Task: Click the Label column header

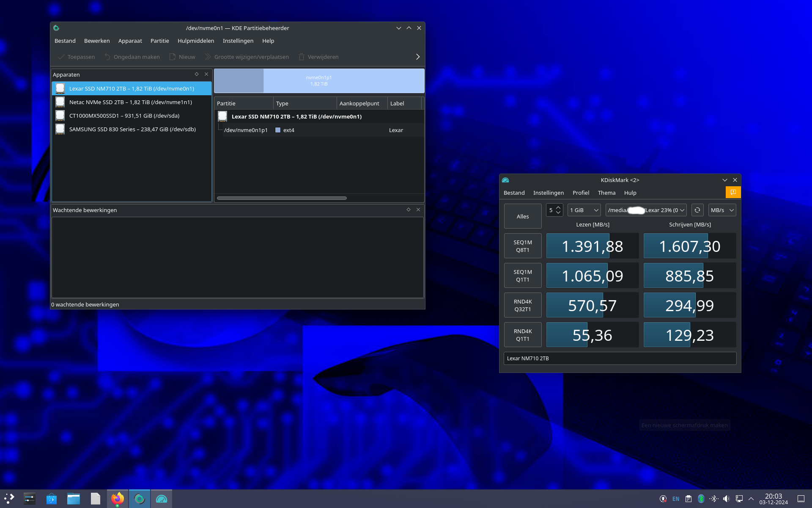Action: tap(404, 103)
